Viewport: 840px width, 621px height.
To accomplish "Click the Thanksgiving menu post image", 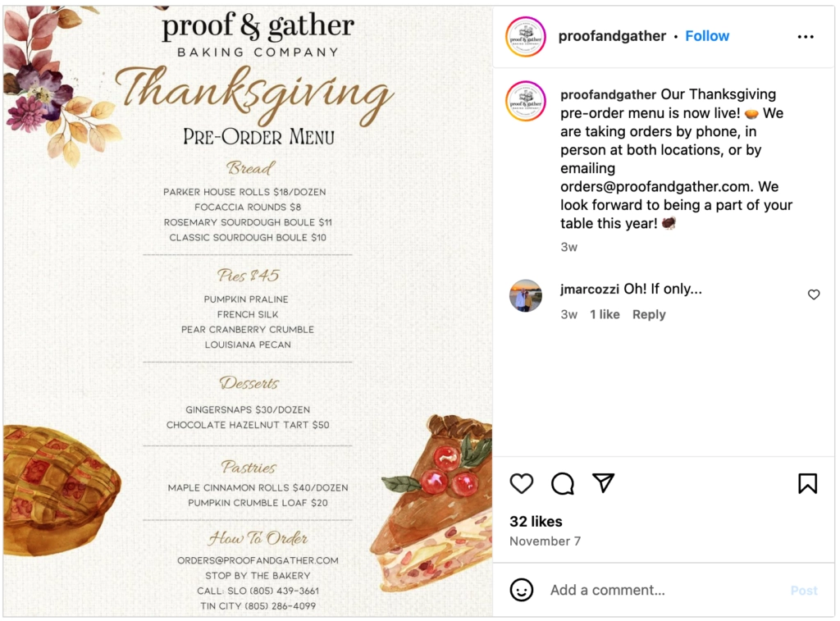I will (x=248, y=312).
